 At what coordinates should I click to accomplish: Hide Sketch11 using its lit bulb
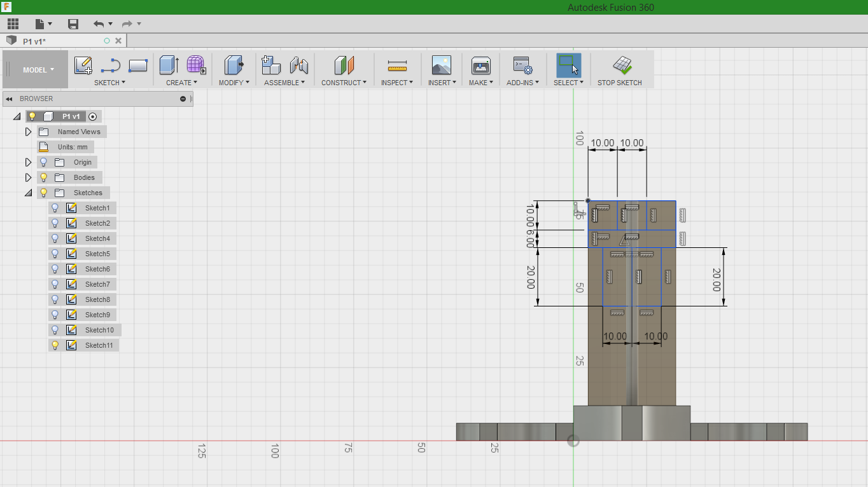(x=55, y=345)
